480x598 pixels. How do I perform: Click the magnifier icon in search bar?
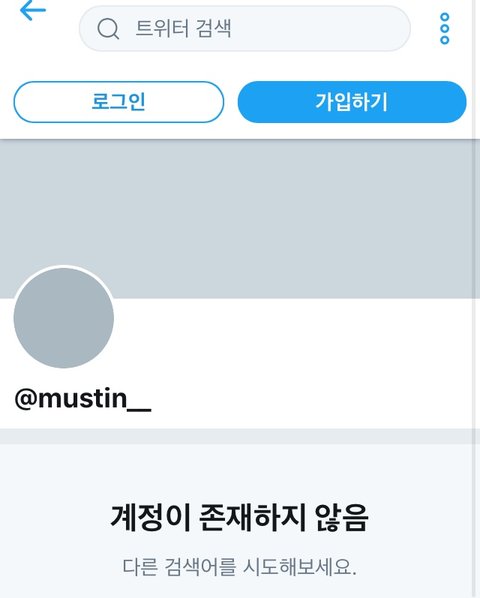(108, 29)
